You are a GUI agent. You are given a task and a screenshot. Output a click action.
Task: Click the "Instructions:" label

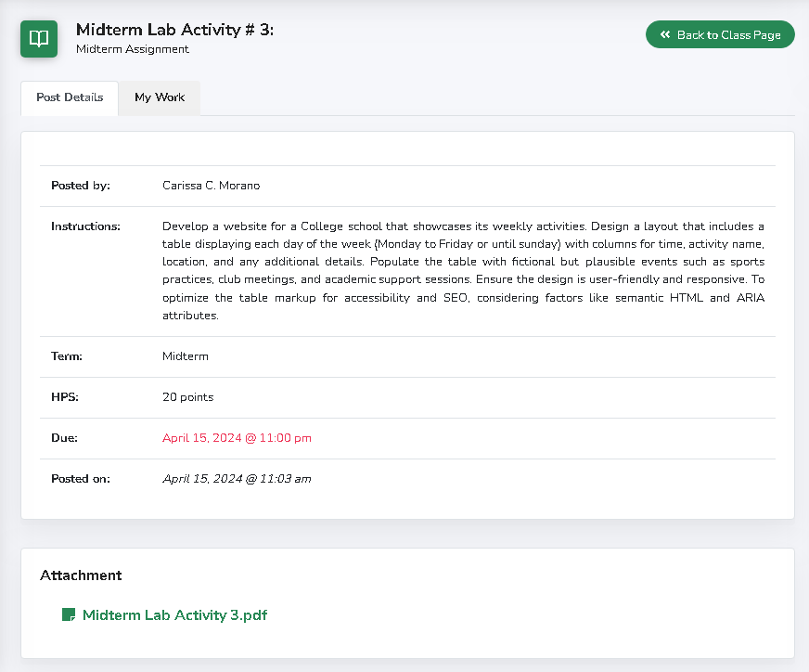point(85,226)
